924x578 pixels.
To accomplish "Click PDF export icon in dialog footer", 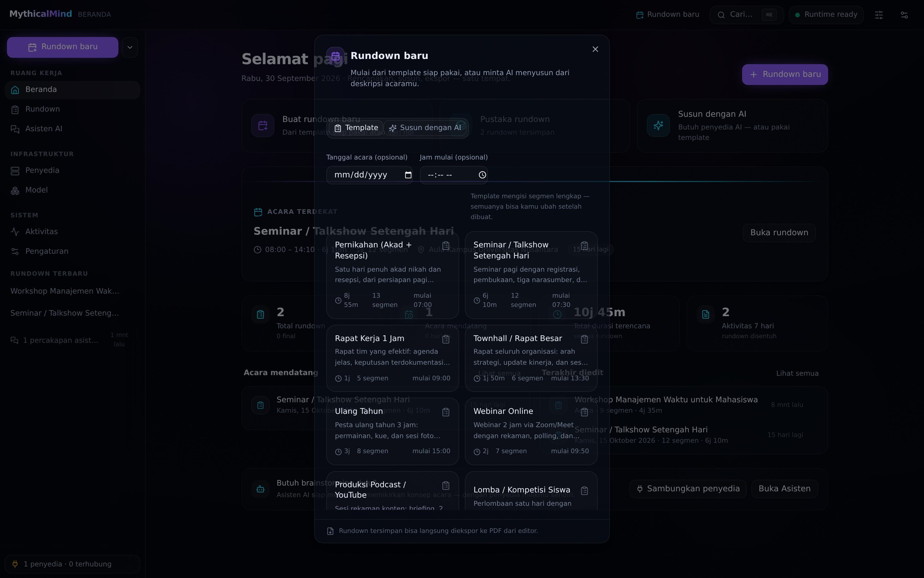I will click(330, 531).
